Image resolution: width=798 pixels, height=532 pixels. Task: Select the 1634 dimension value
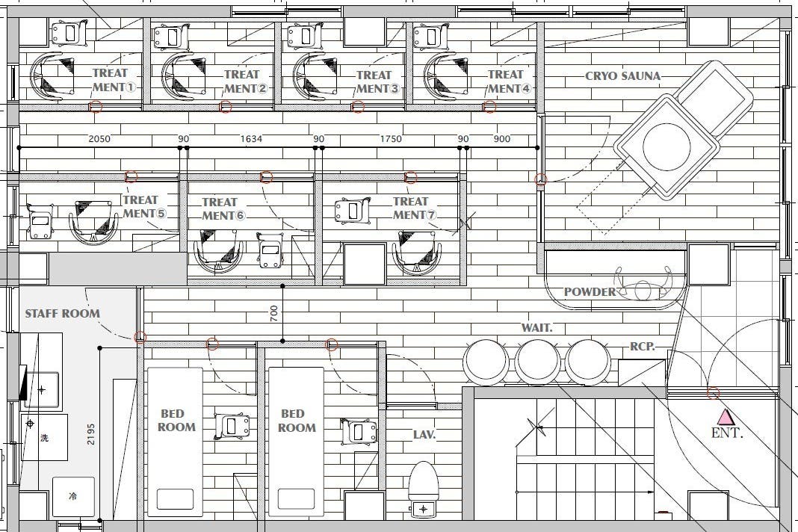pyautogui.click(x=251, y=139)
